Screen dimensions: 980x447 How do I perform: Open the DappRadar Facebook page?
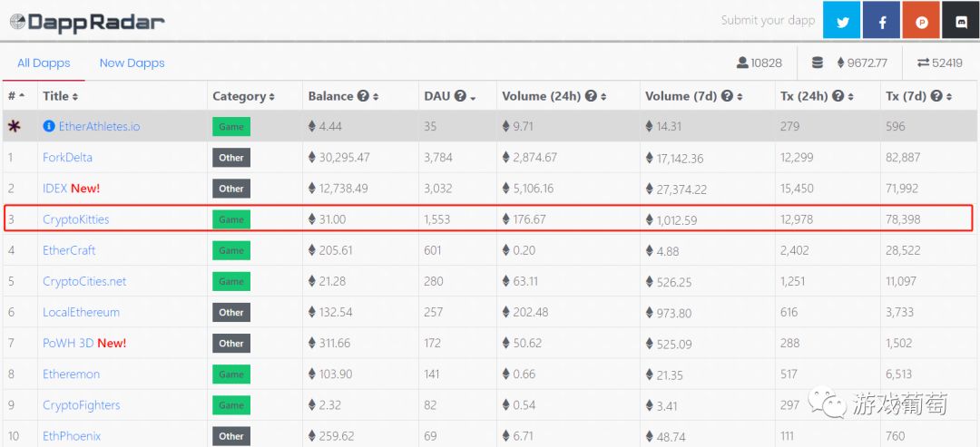tap(881, 21)
